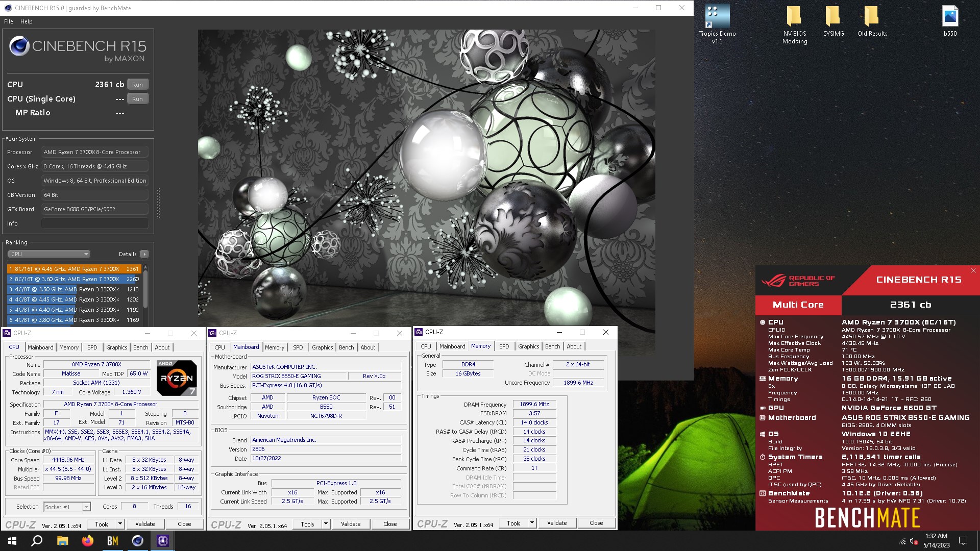
Task: Click the DRAM Frequency value 1899.6 MHz
Action: 534,404
